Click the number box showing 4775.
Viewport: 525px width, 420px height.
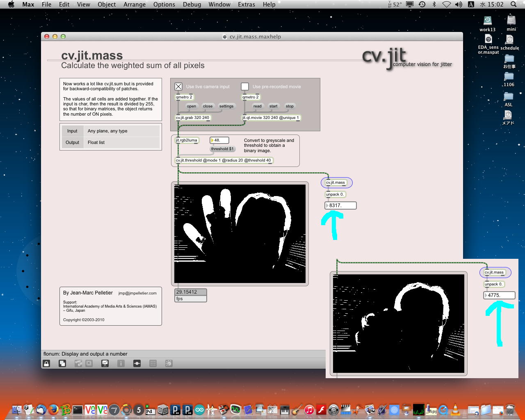[500, 295]
